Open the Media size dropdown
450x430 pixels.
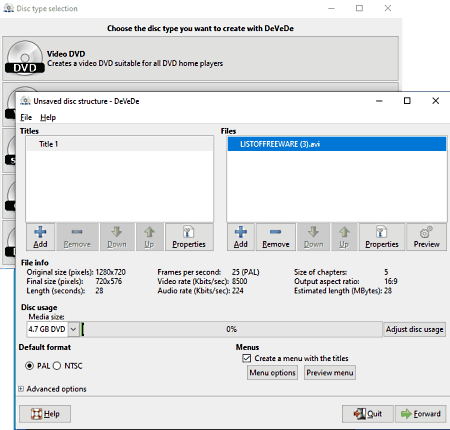73,329
